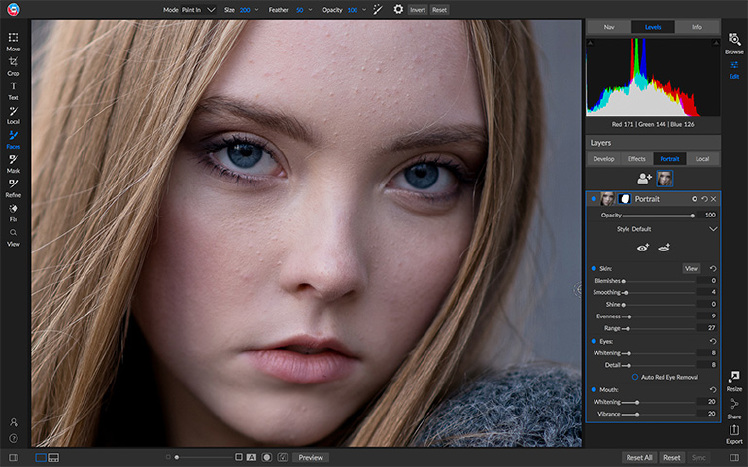Select the Mask tool
748x467 pixels.
[13, 164]
